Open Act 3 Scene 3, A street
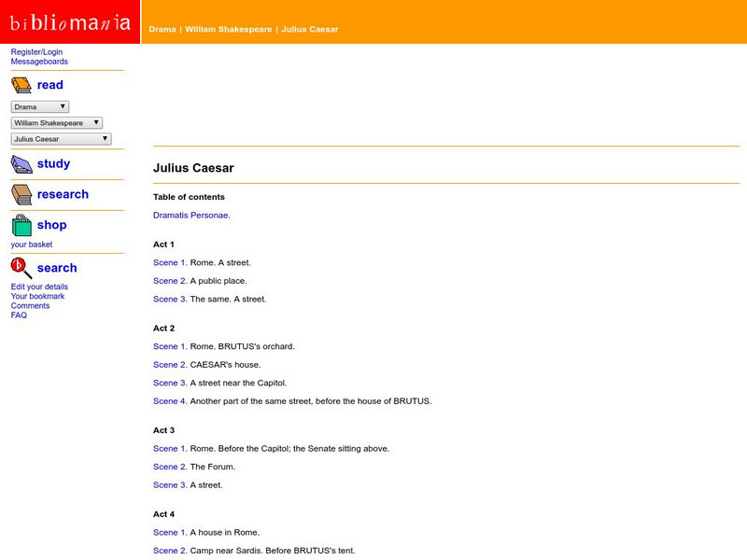The height and width of the screenshot is (560, 747). pyautogui.click(x=170, y=484)
